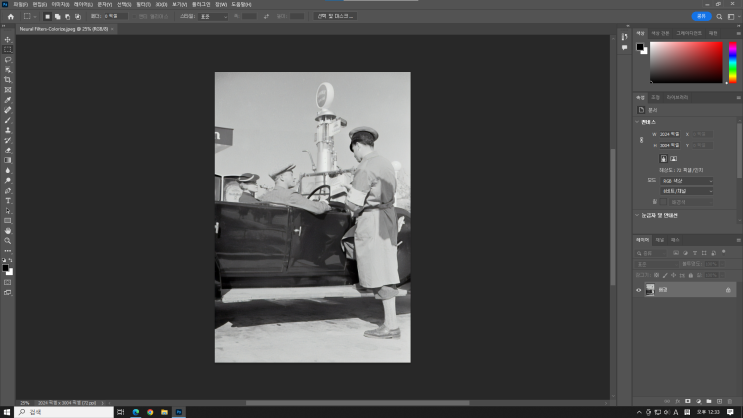Toggle the width-height link in Properties
This screenshot has height=418, width=743.
click(x=642, y=139)
